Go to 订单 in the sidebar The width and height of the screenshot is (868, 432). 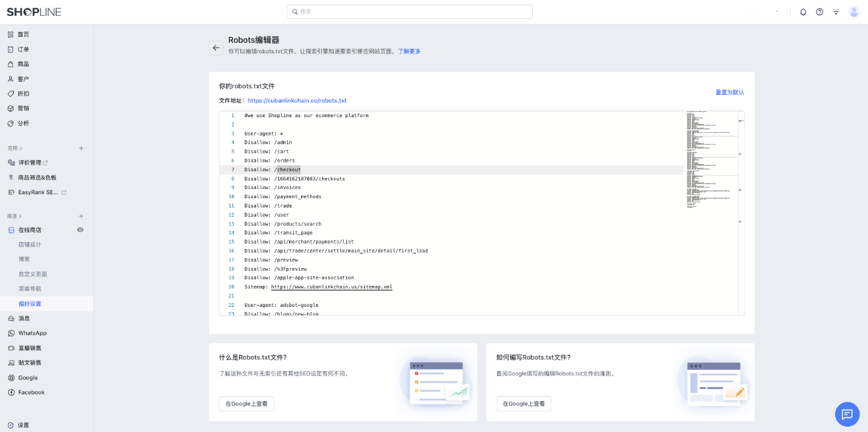23,49
